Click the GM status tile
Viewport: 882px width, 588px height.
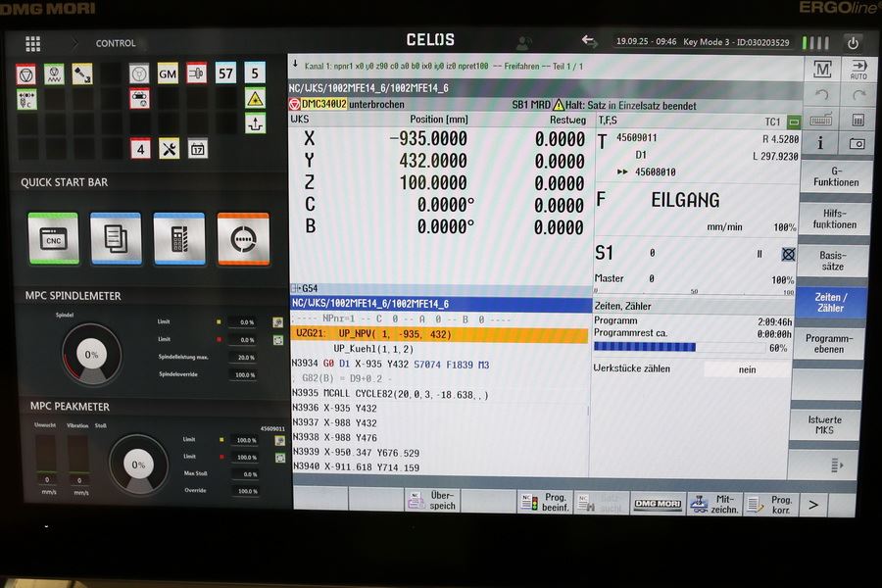click(168, 73)
